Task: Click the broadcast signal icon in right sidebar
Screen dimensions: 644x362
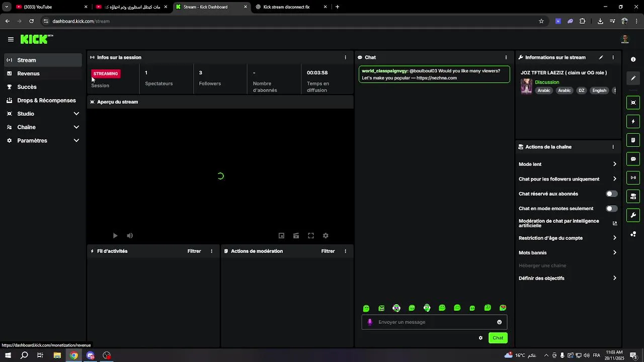Action: [633, 177]
